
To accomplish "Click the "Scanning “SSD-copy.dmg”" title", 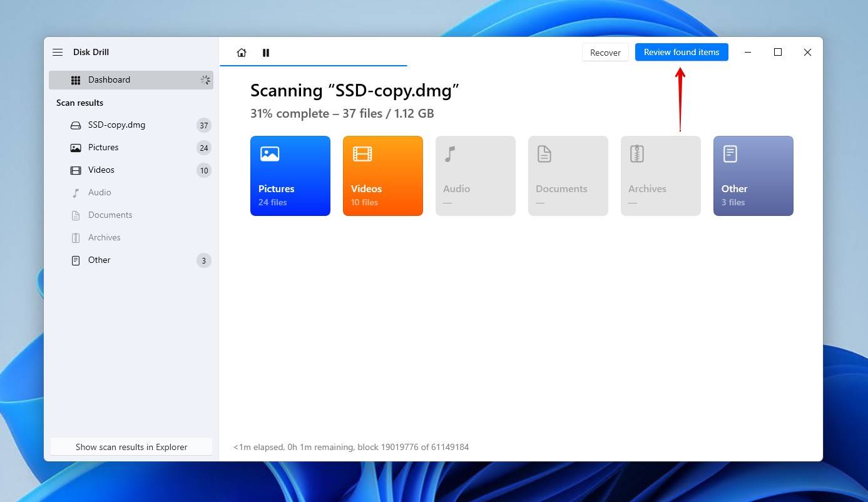I will point(355,91).
